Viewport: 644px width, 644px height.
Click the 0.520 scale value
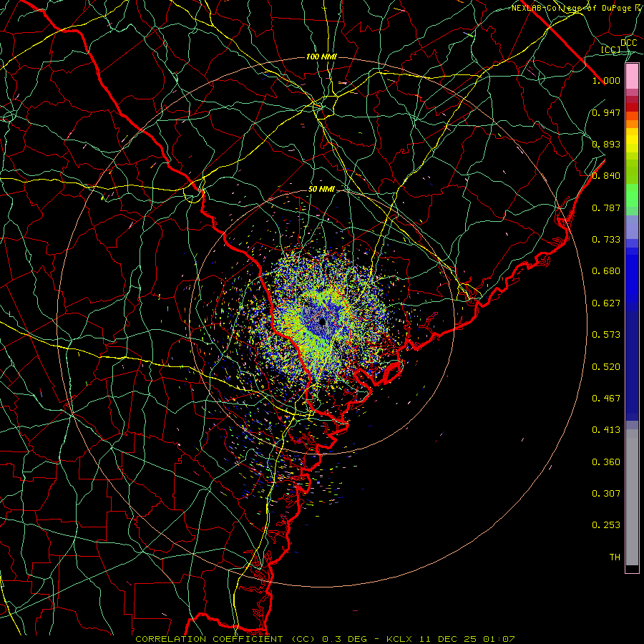pyautogui.click(x=606, y=367)
